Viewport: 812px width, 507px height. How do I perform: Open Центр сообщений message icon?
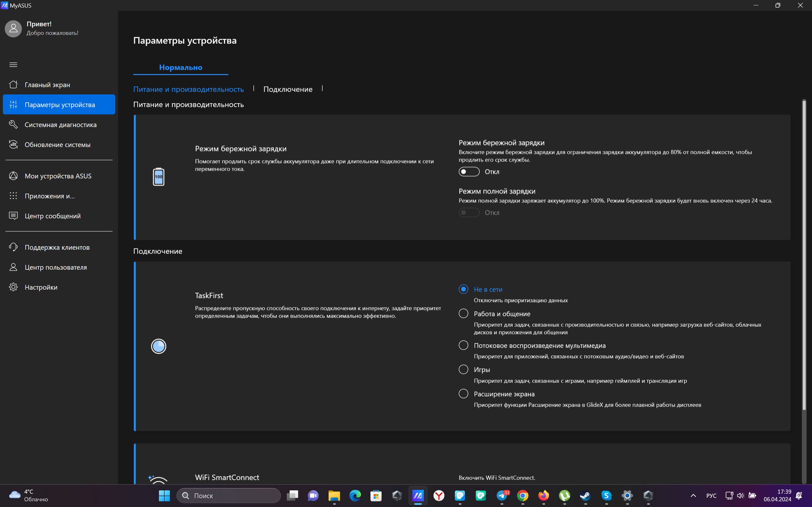[13, 215]
